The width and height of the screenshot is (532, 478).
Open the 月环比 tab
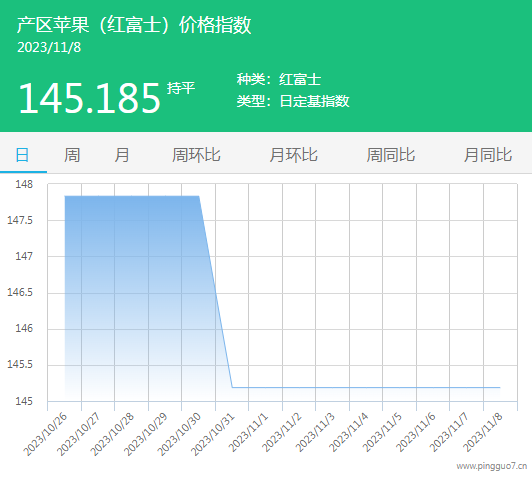pyautogui.click(x=293, y=155)
